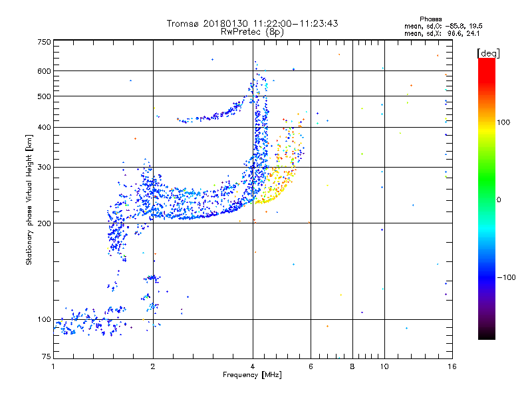The width and height of the screenshot is (532, 399).
Task: Click the x-axis tick label '2'
Action: (x=153, y=366)
